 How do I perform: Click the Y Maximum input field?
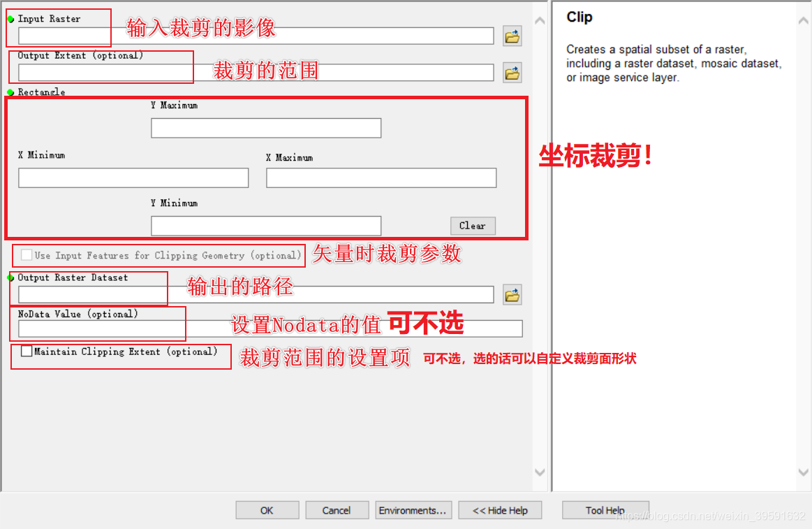pos(266,128)
